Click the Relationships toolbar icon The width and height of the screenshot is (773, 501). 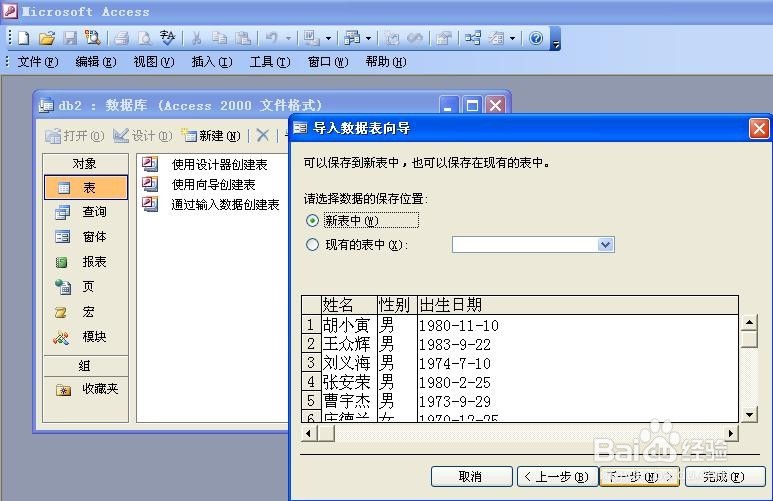coord(473,38)
